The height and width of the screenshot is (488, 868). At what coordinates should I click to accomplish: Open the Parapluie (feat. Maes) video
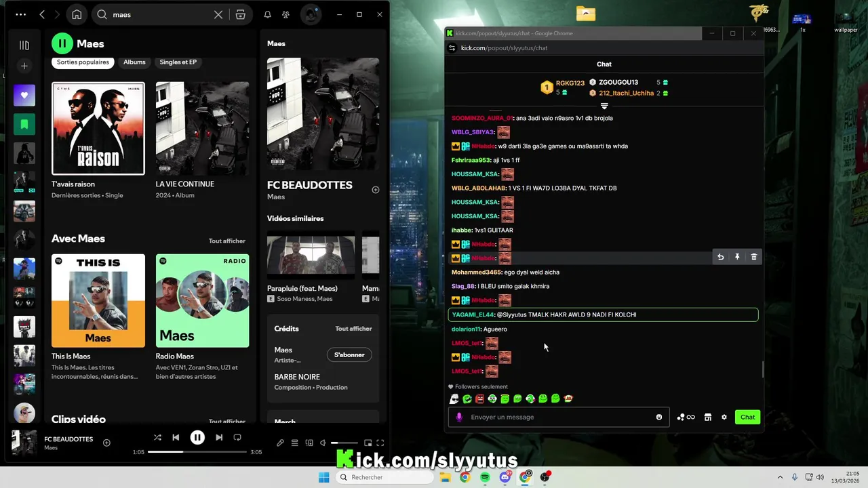311,256
